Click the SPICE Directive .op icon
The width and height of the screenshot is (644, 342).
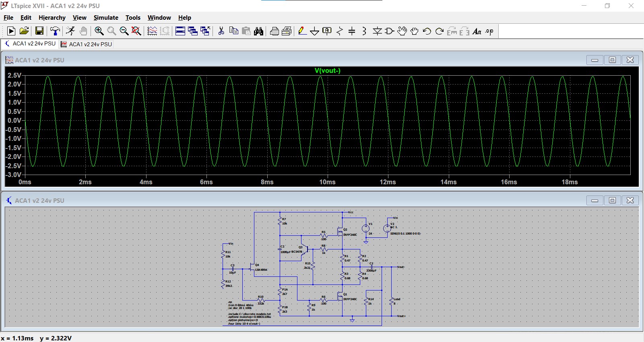(489, 31)
